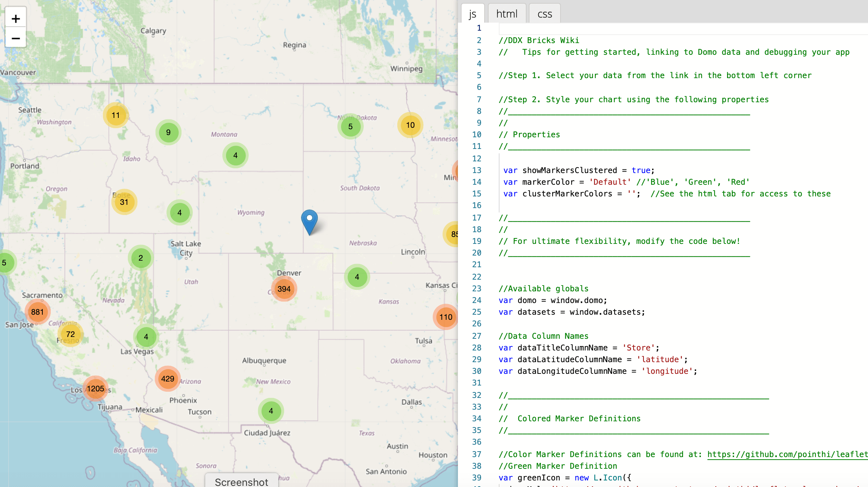
Task: Switch to the css tab
Action: pos(544,14)
